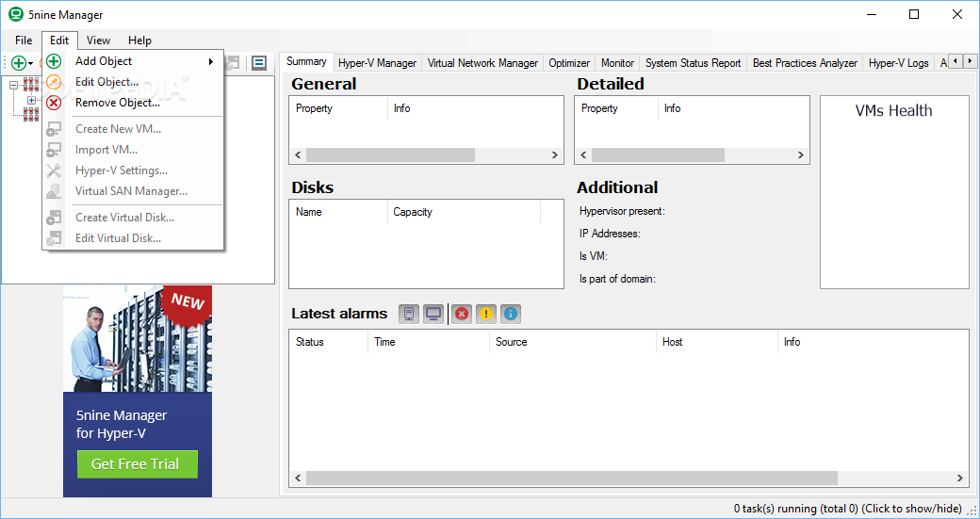Viewport: 980px width, 519px height.
Task: Open the Monitor tab
Action: point(617,63)
